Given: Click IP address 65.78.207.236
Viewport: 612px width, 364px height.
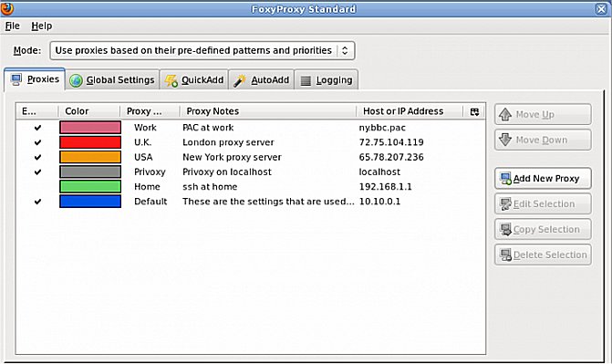Looking at the screenshot, I should click(x=391, y=158).
